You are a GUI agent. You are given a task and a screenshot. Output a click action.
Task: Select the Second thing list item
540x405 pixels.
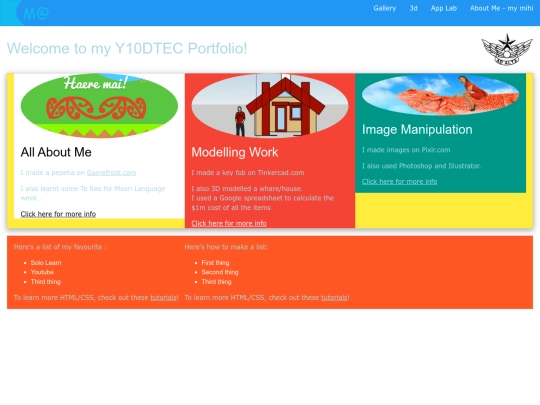click(220, 272)
